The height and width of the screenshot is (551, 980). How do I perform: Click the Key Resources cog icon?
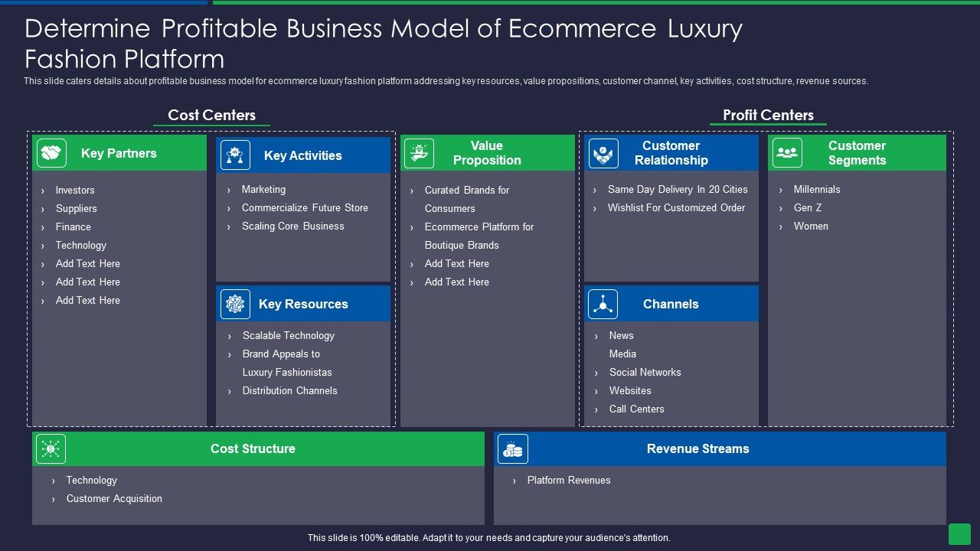click(x=235, y=304)
